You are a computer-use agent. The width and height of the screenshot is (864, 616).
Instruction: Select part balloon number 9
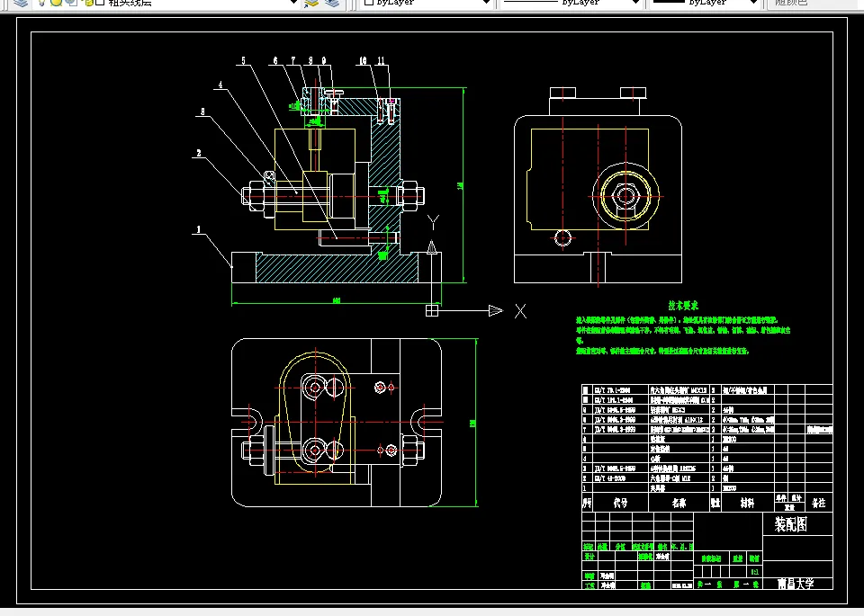click(324, 61)
